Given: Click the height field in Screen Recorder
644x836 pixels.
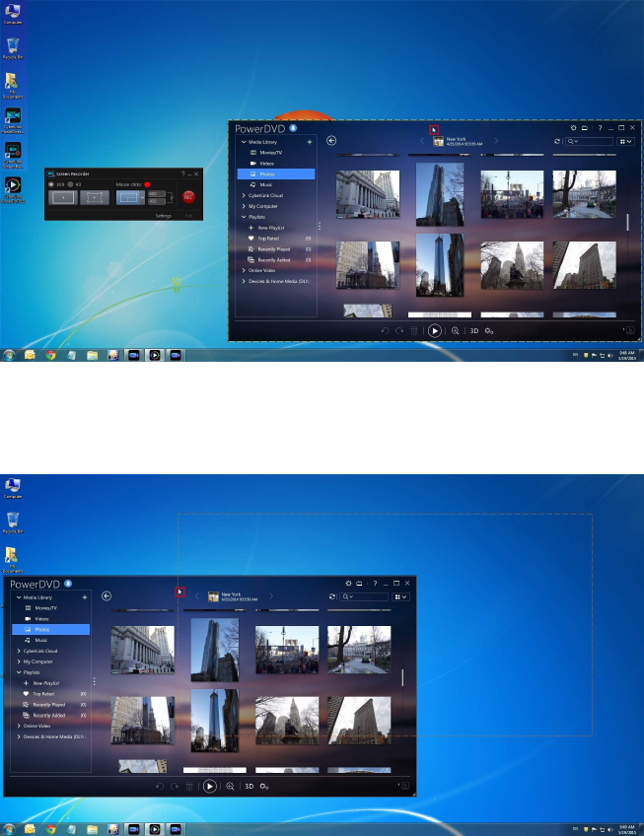Looking at the screenshot, I should [157, 201].
